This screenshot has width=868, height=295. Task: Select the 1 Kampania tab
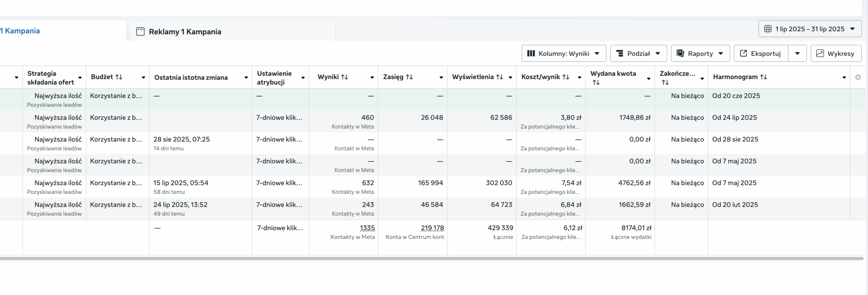point(20,31)
